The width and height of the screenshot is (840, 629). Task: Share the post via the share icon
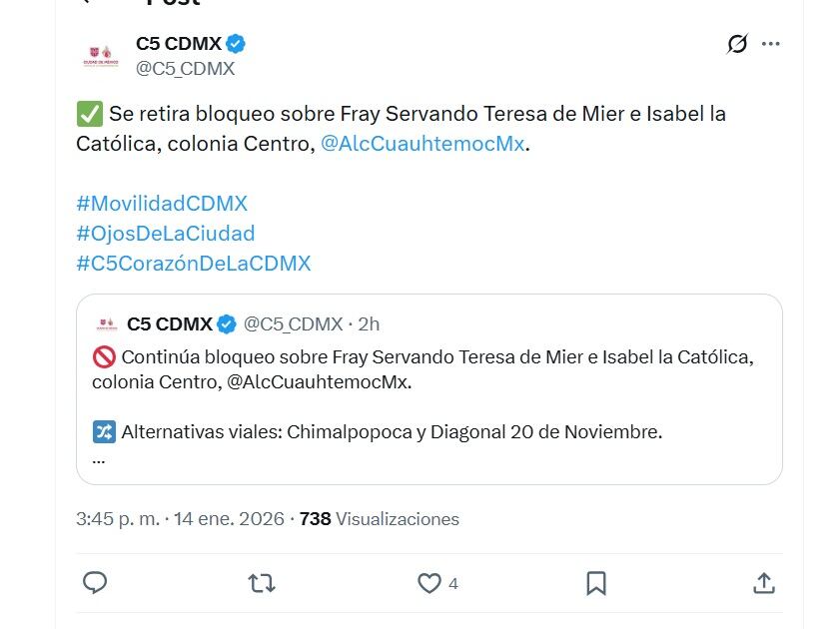764,583
